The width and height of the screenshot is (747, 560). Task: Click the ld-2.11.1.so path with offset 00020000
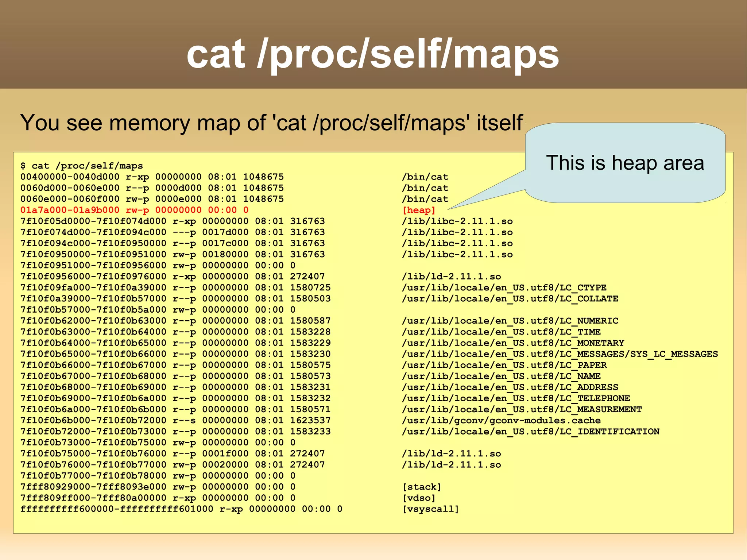(x=452, y=465)
